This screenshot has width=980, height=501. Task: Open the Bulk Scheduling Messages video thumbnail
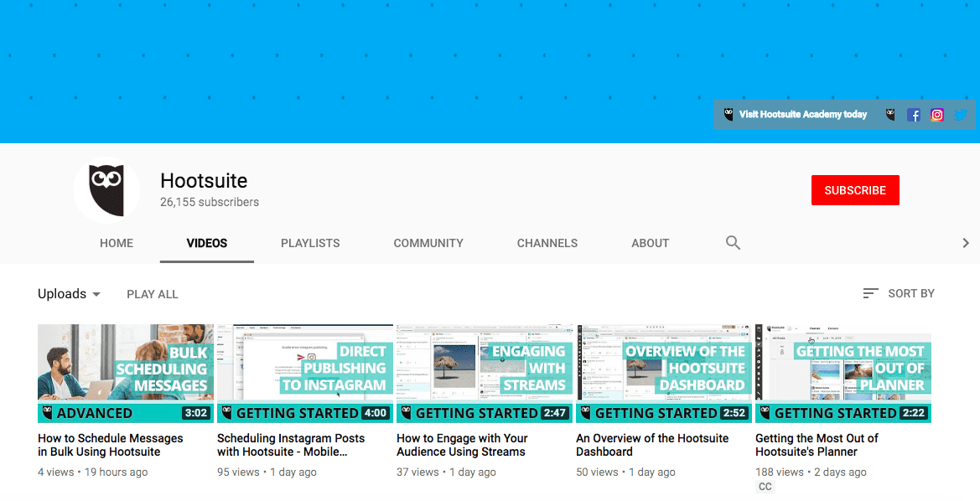click(x=126, y=374)
